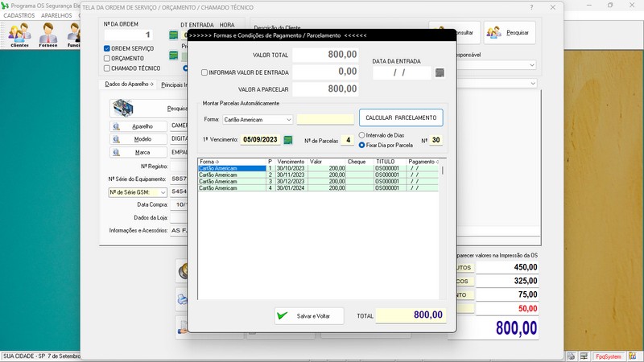
Task: Click the magnifier icon on Aparelho button
Action: pos(116,126)
